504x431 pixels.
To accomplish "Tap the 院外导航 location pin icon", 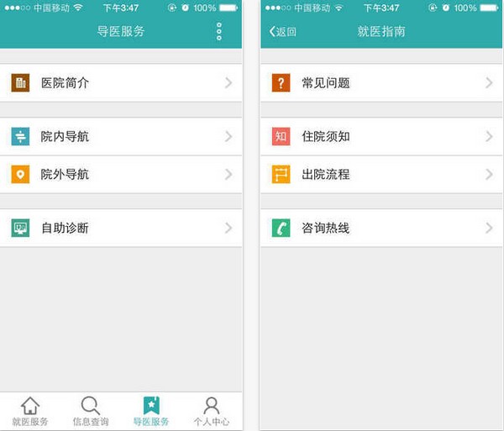I will coord(20,174).
